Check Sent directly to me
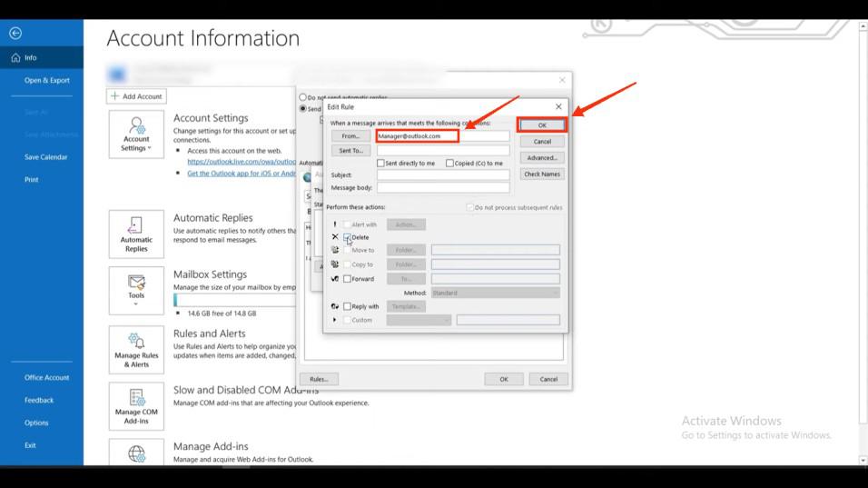Image resolution: width=868 pixels, height=488 pixels. 380,164
